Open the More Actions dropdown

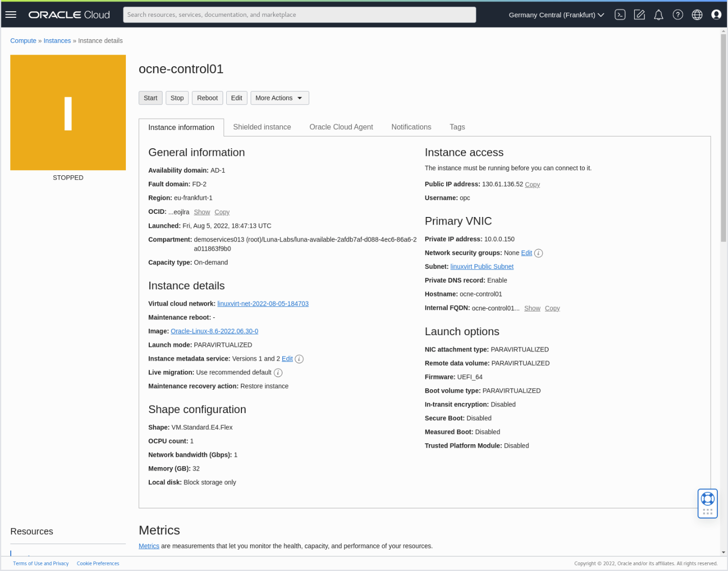click(x=279, y=98)
